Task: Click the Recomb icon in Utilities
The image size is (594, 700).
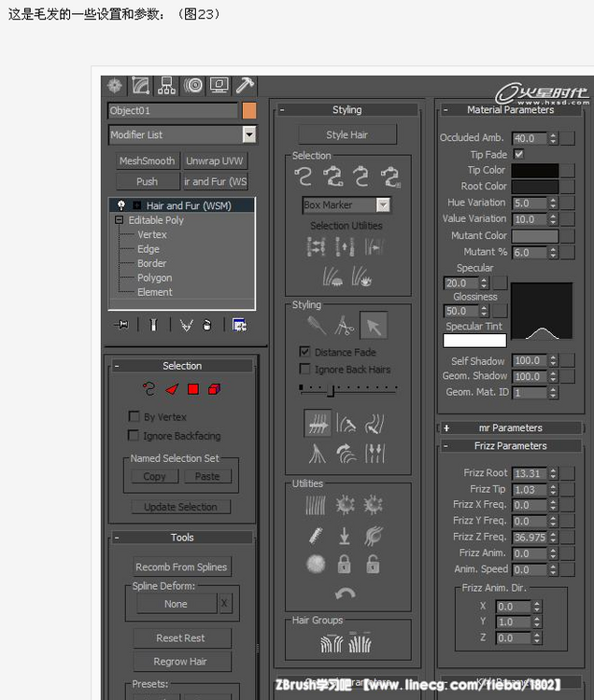Action: click(317, 536)
